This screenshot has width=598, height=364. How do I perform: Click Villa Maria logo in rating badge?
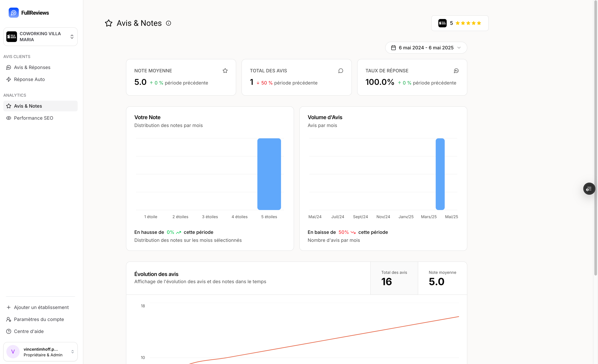coord(442,23)
